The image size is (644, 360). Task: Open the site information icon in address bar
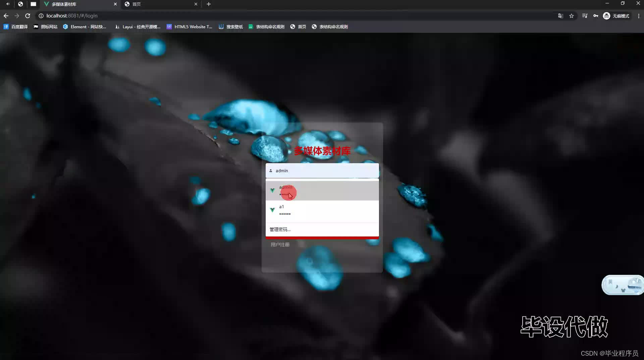[41, 16]
